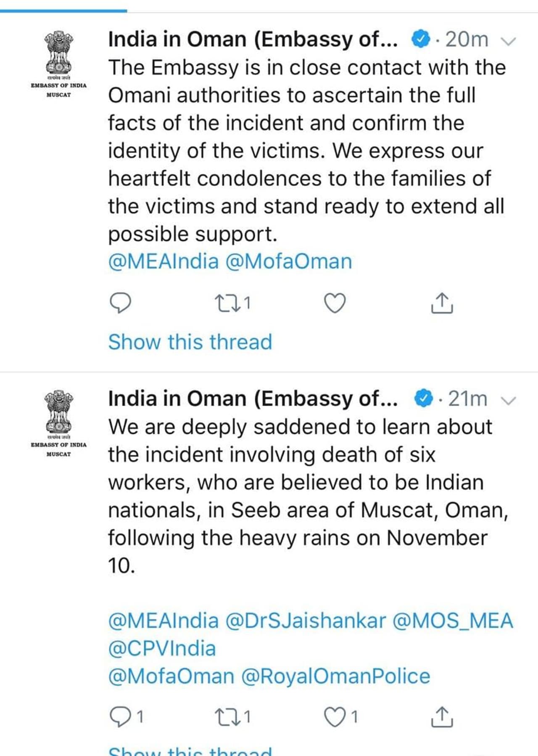Open India in Oman profile name, top tweet

[x=252, y=40]
